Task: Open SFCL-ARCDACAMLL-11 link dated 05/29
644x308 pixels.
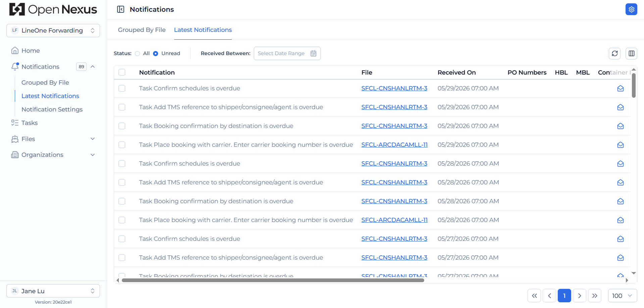Action: coord(394,145)
